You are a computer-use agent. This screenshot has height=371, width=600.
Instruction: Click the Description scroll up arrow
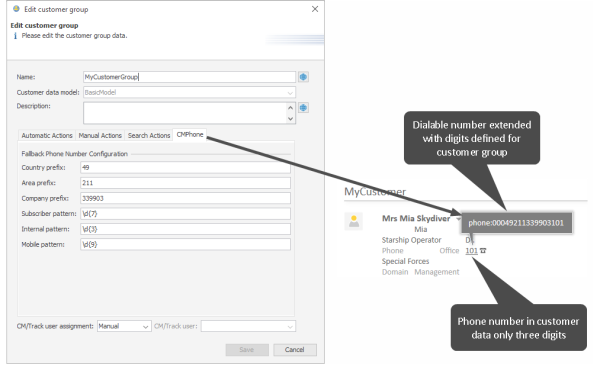290,108
